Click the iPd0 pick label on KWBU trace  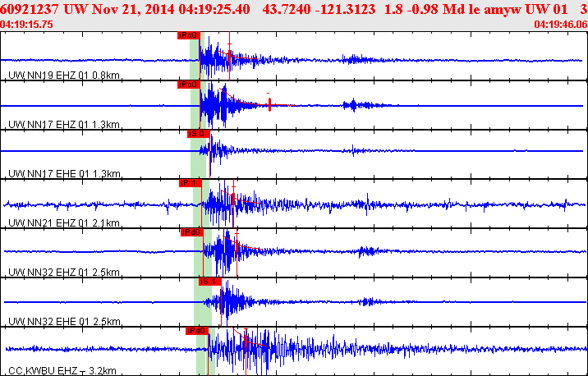(x=197, y=331)
